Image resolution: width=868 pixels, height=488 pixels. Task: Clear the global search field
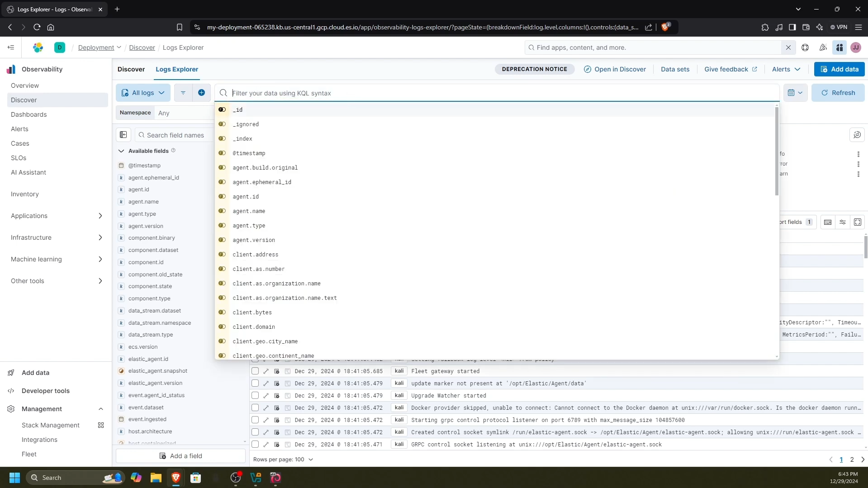click(x=788, y=47)
